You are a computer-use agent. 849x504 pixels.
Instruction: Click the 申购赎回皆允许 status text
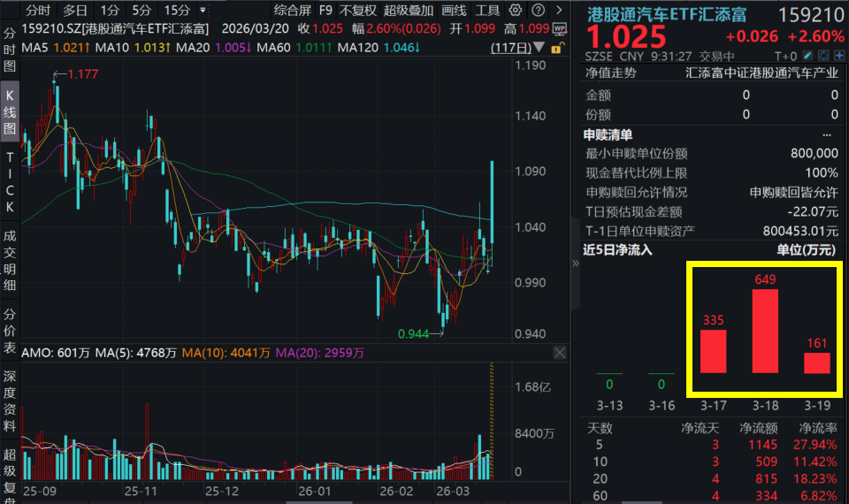(794, 192)
